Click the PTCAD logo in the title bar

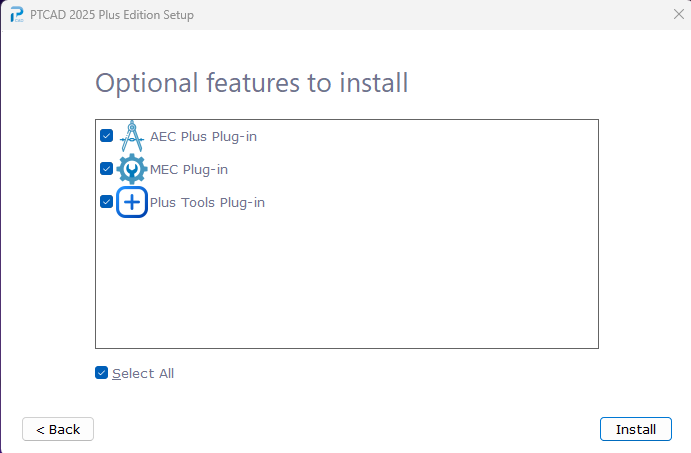coord(17,15)
